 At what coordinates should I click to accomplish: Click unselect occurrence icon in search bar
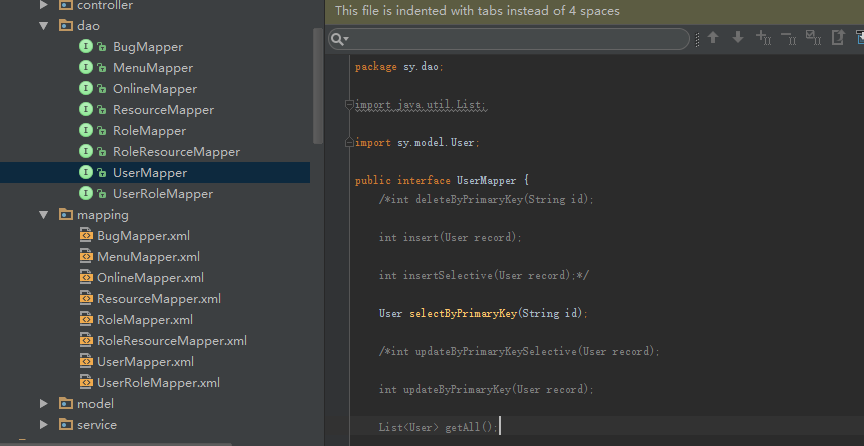[x=788, y=38]
